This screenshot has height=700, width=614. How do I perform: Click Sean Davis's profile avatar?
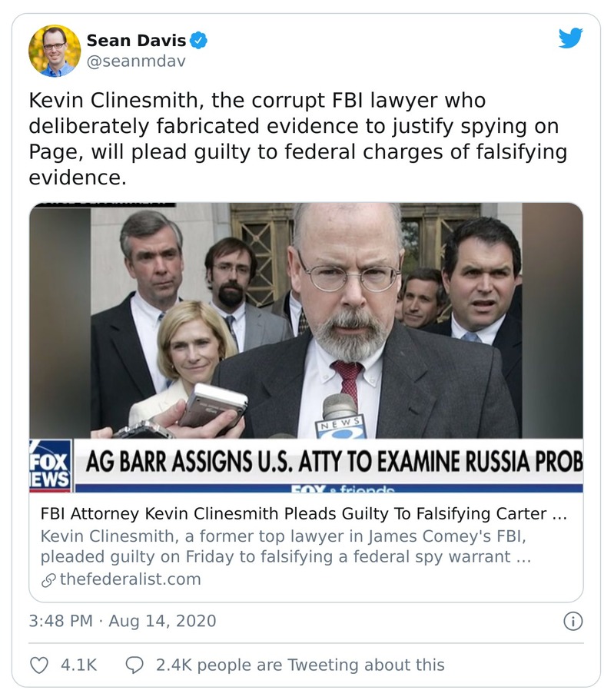click(54, 51)
